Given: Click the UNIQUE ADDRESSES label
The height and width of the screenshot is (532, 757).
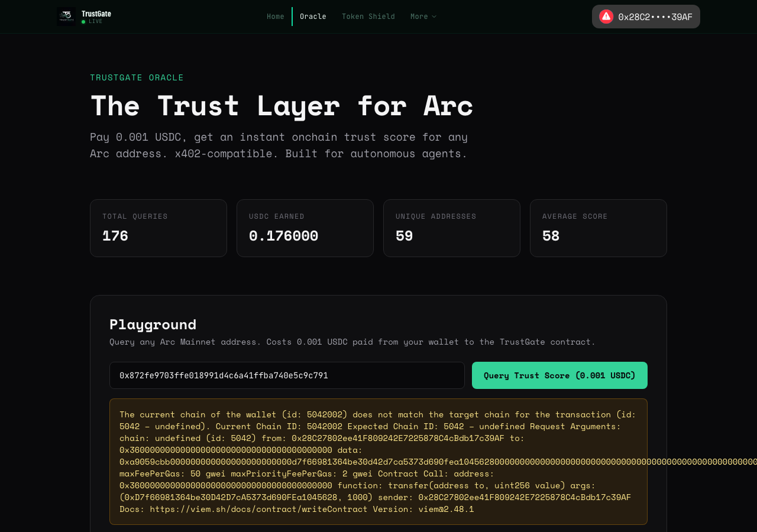Looking at the screenshot, I should pyautogui.click(x=436, y=216).
